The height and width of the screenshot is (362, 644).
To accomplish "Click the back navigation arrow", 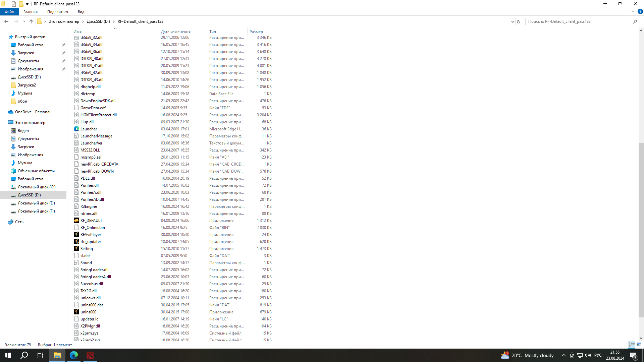I will click(6, 21).
